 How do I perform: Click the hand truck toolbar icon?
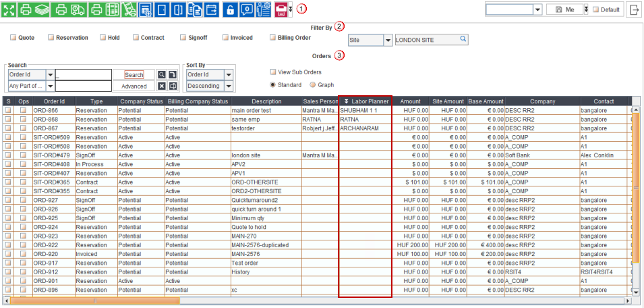128,9
